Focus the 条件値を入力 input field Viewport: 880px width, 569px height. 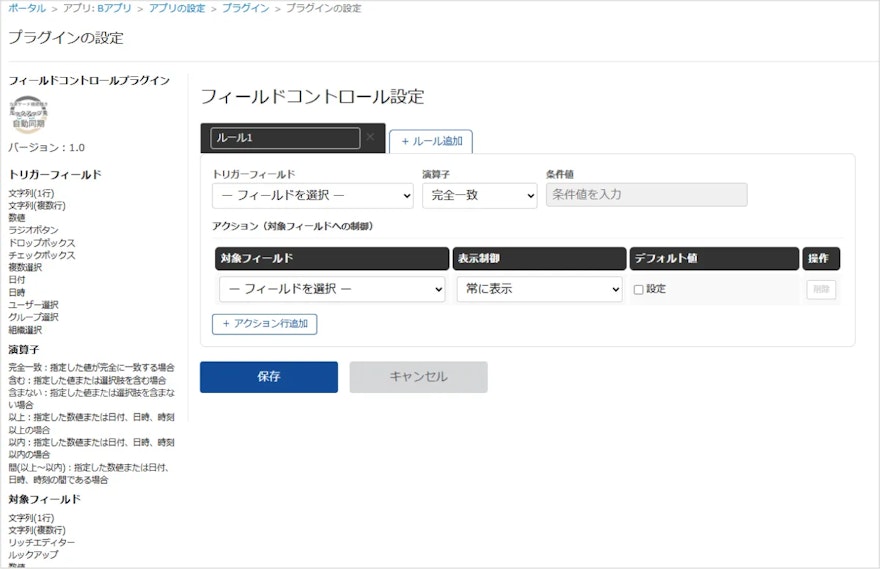coord(647,195)
